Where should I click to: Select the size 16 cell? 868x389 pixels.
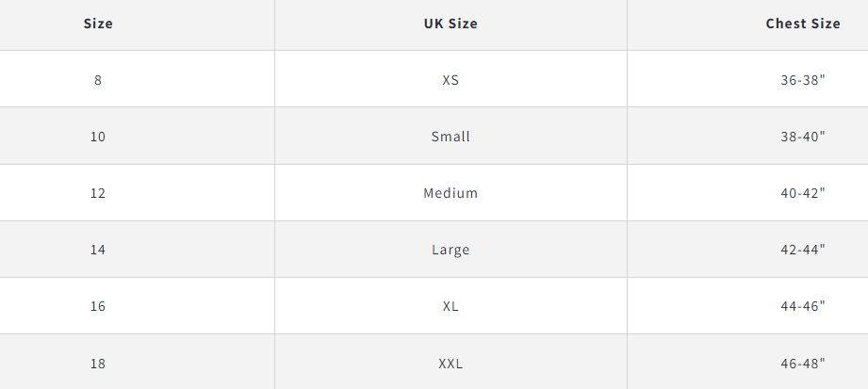(98, 306)
